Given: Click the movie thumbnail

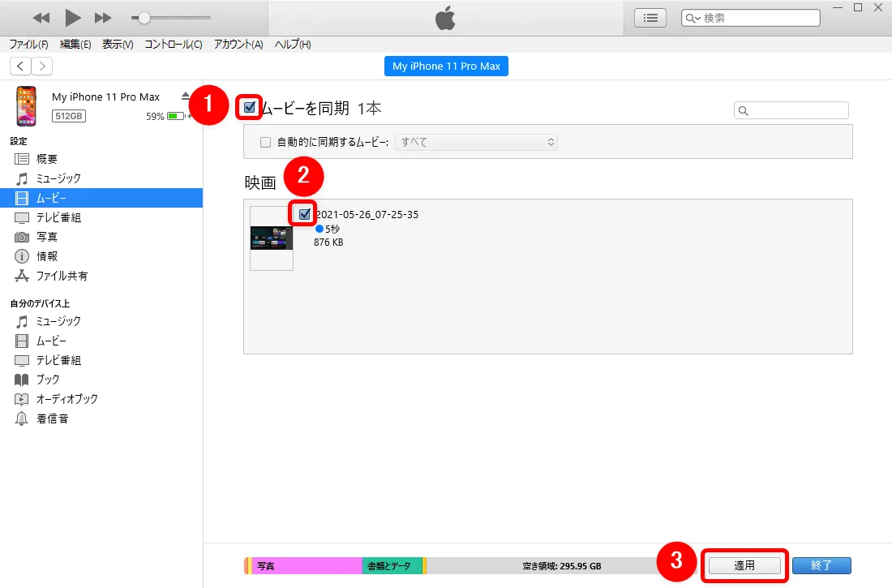Looking at the screenshot, I should tap(272, 238).
